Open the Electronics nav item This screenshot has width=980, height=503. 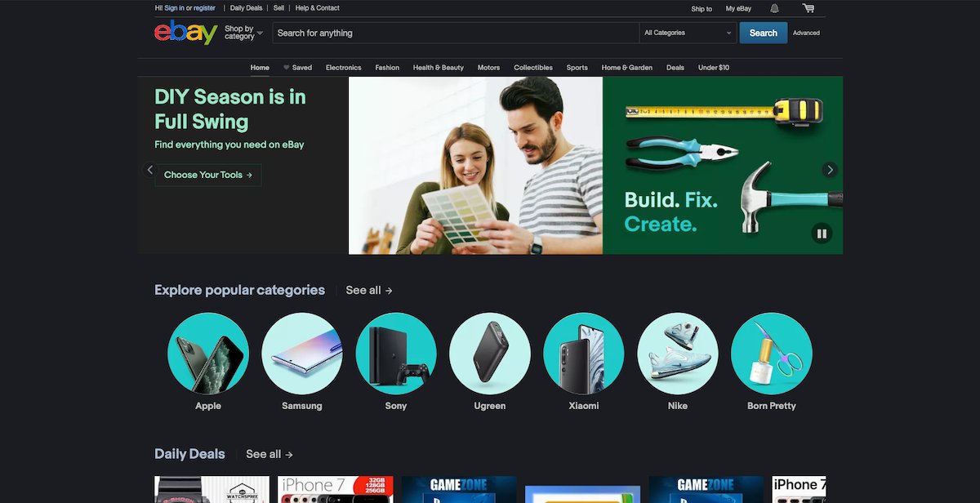pos(343,68)
